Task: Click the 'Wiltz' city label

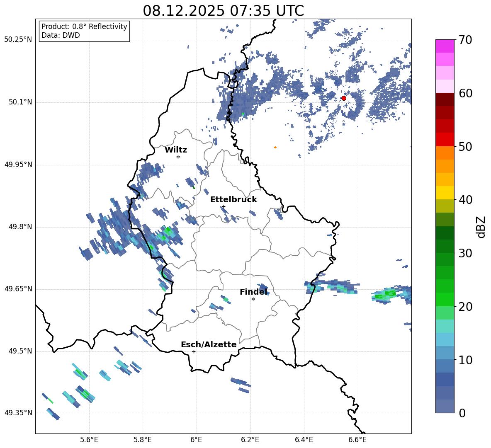Action: click(x=176, y=150)
